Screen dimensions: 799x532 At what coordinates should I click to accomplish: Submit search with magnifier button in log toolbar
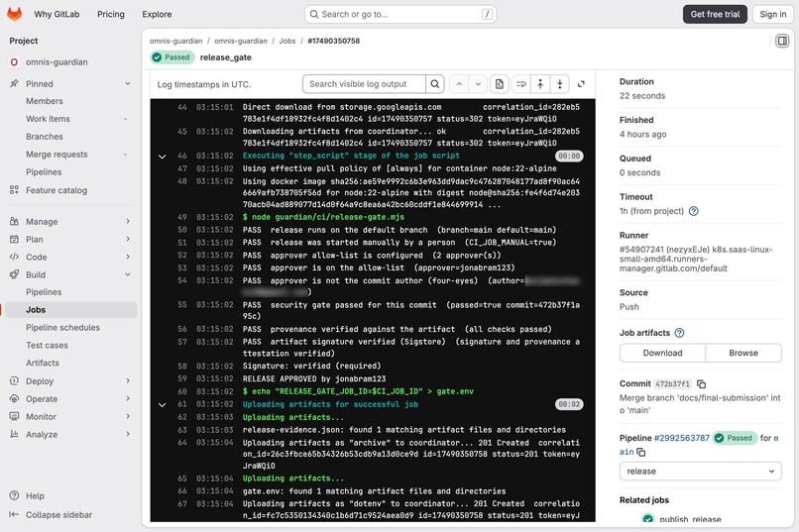coord(434,84)
